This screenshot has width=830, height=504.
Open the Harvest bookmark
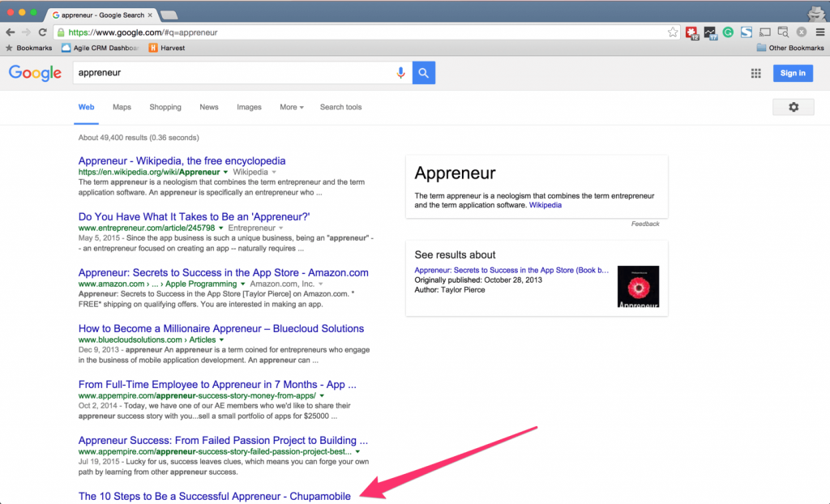[167, 48]
